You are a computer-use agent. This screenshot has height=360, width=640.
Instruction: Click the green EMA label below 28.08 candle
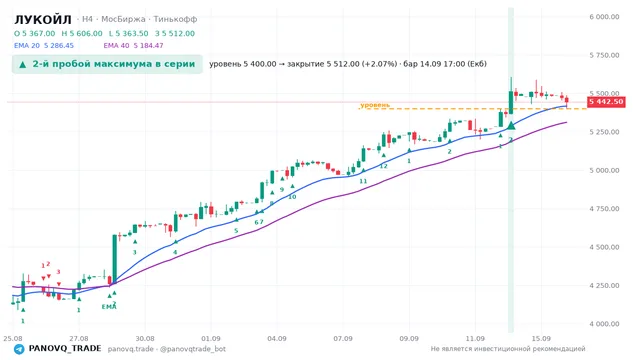tap(108, 307)
